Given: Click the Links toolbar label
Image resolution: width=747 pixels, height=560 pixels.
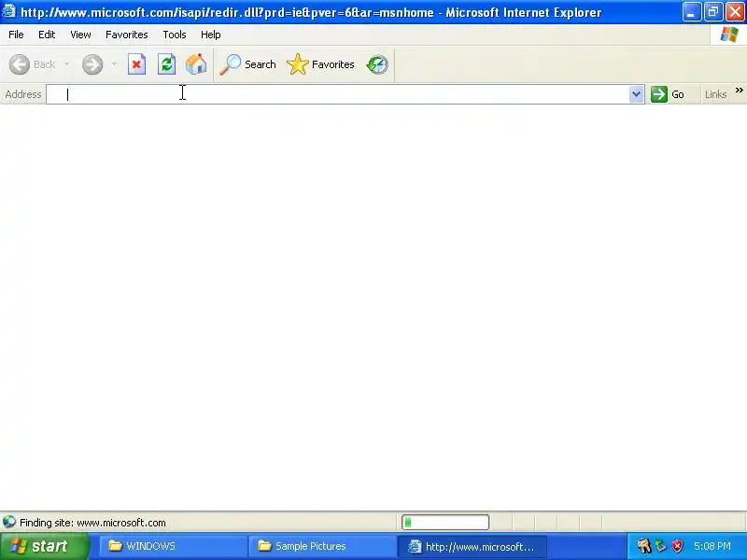Looking at the screenshot, I should [715, 94].
